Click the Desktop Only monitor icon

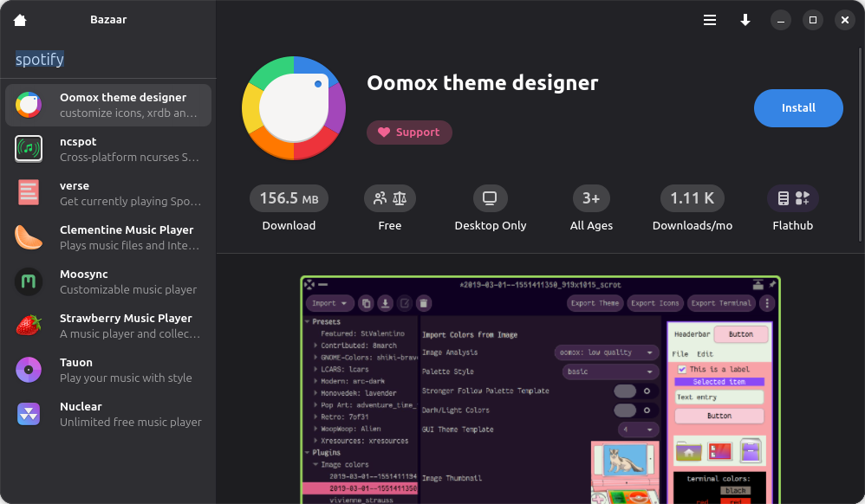[x=490, y=197]
